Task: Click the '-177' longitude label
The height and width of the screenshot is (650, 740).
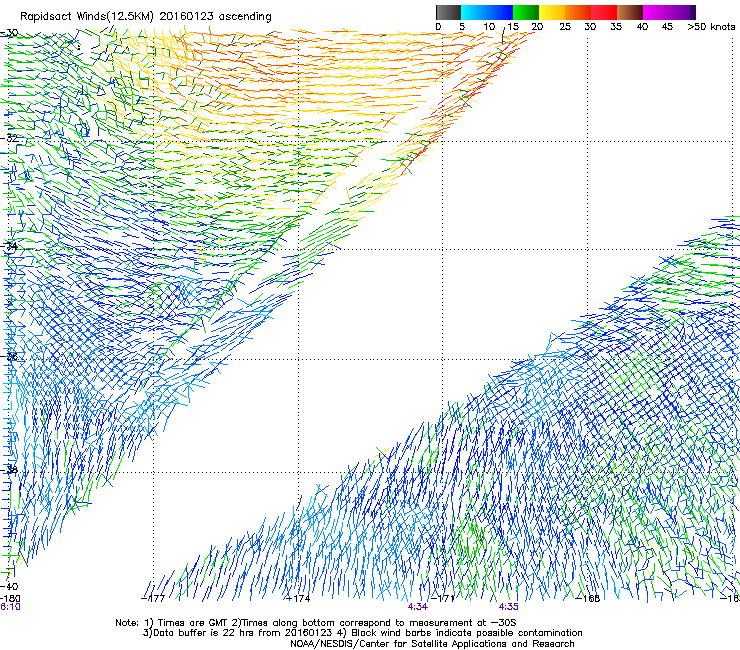Action: [x=153, y=599]
